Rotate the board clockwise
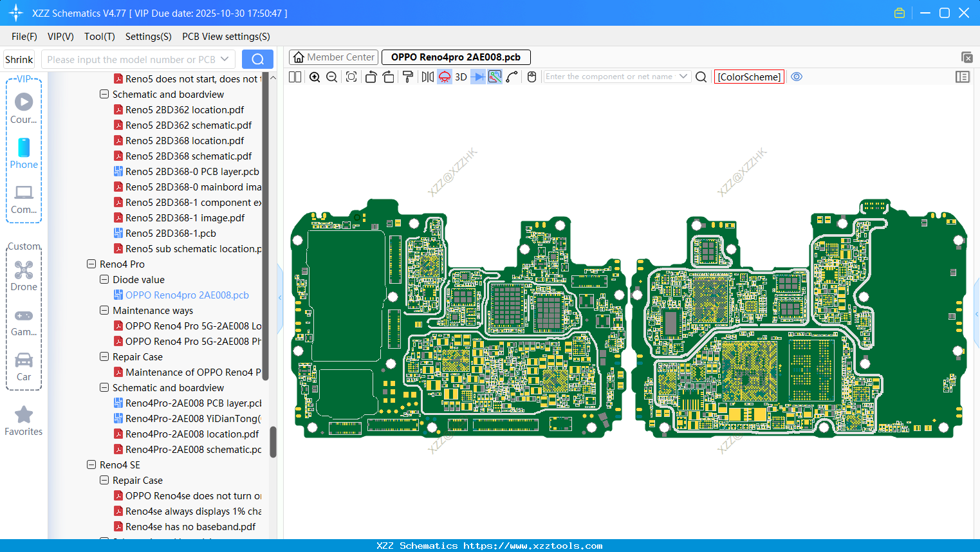980x552 pixels. click(389, 77)
